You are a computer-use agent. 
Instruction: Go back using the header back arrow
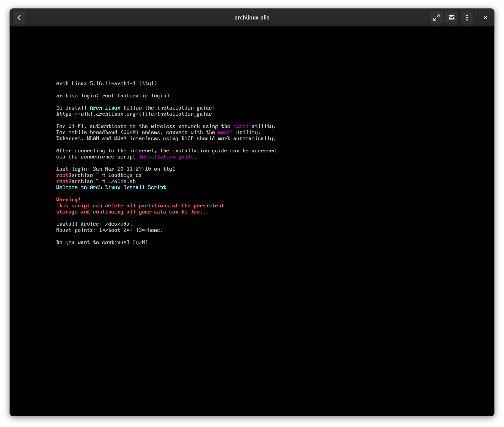[x=19, y=18]
